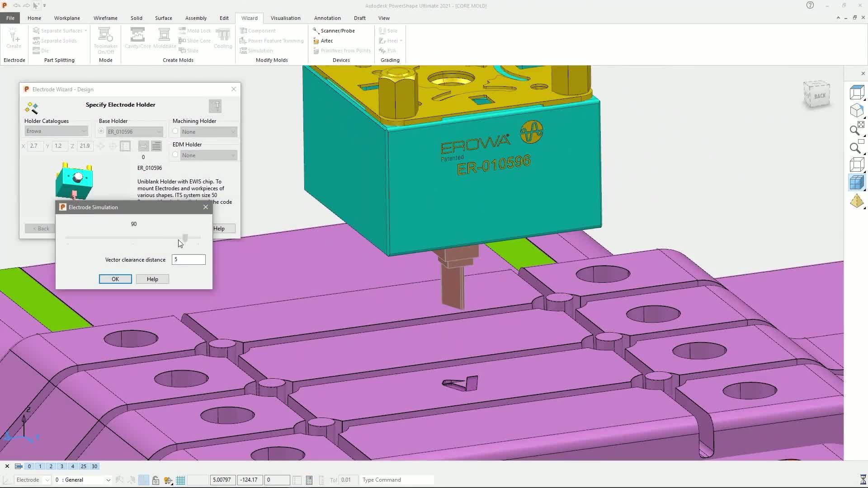Image resolution: width=868 pixels, height=488 pixels.
Task: Click the position table icon beside Z field
Action: (125, 146)
